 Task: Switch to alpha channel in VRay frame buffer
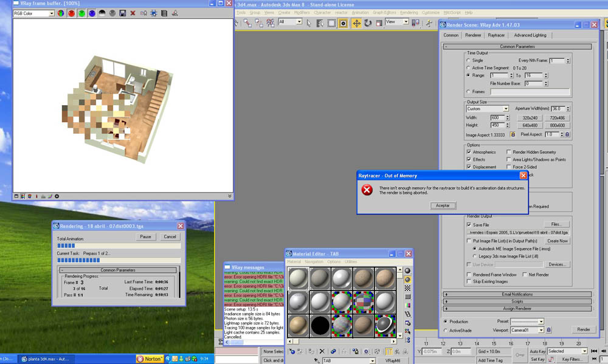pos(102,13)
